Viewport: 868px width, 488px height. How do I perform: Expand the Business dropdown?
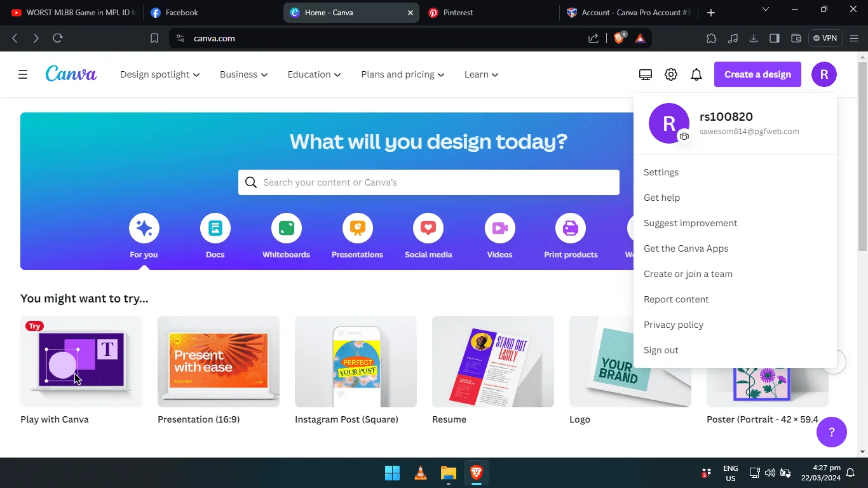[x=244, y=74]
